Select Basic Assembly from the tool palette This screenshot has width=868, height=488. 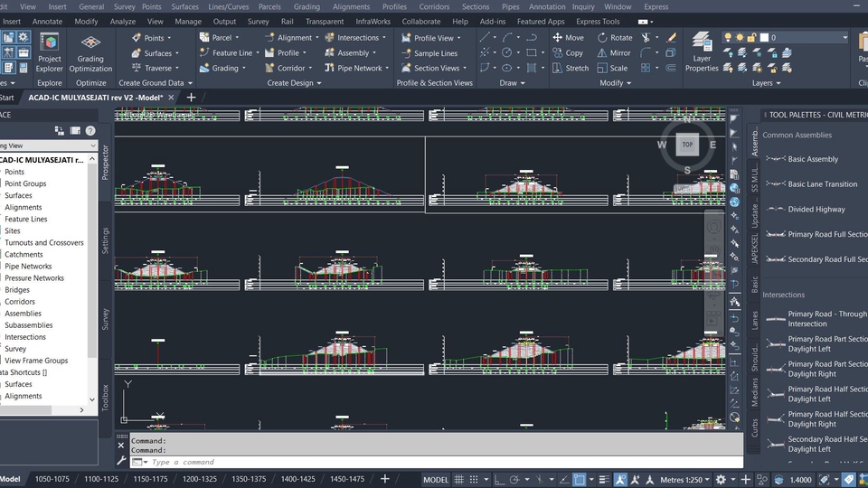(812, 159)
